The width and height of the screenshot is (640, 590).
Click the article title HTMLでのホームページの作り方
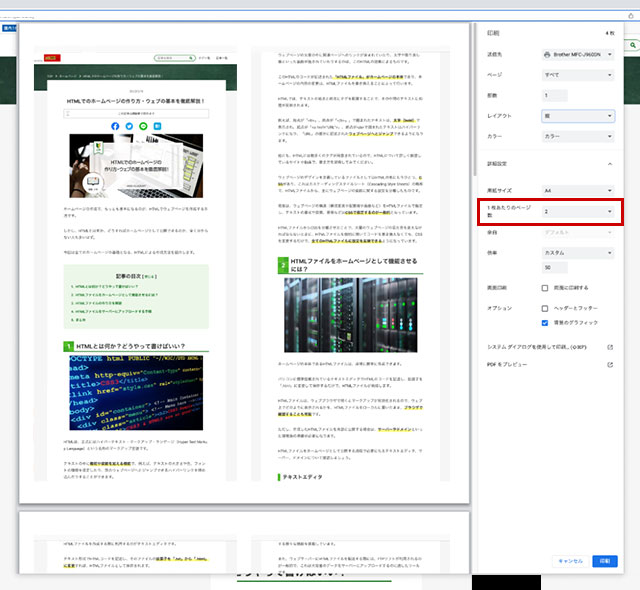pos(136,101)
